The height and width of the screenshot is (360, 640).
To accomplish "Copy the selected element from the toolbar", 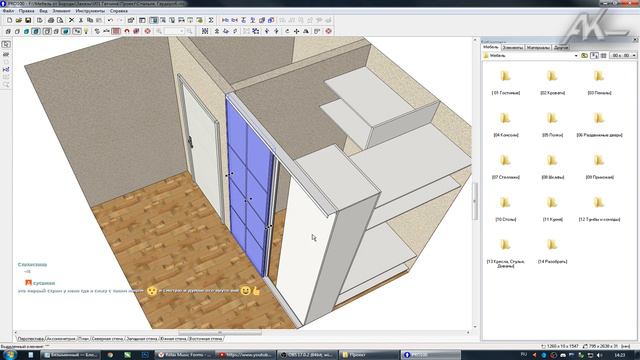I will pyautogui.click(x=90, y=20).
